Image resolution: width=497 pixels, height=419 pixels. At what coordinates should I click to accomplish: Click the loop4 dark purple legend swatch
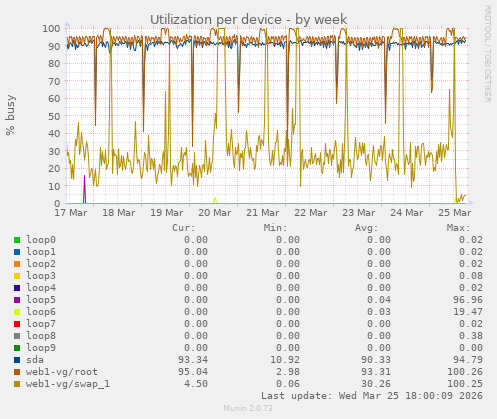pos(17,288)
